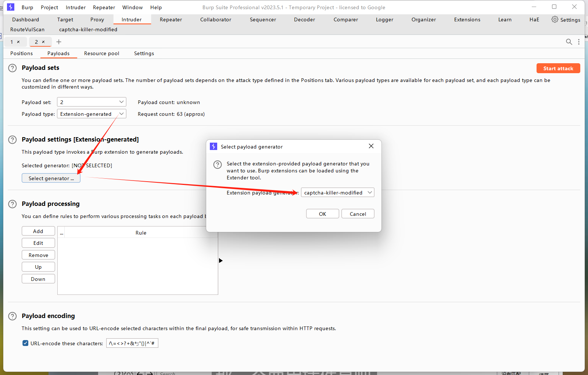Open help icon for Payload sets
The image size is (588, 375).
point(12,68)
